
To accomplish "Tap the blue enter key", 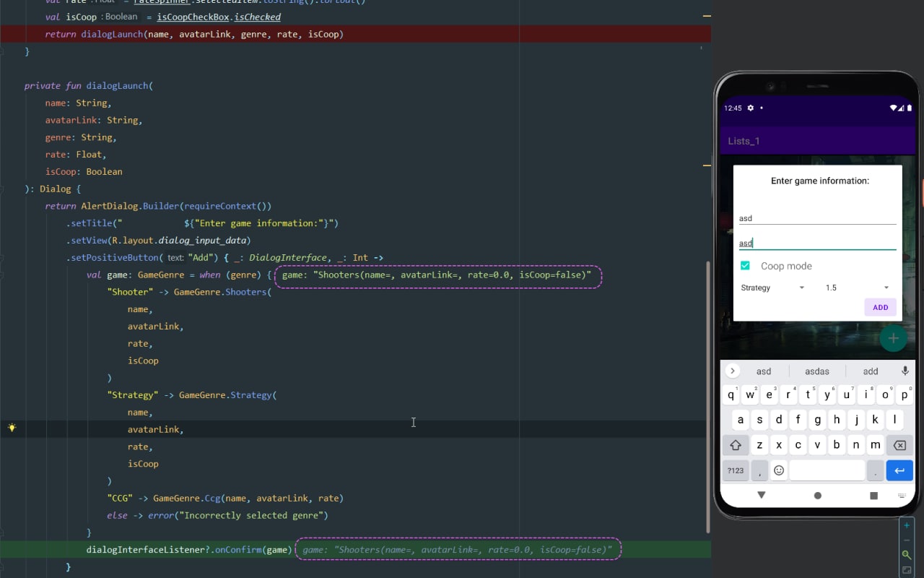I will (899, 470).
